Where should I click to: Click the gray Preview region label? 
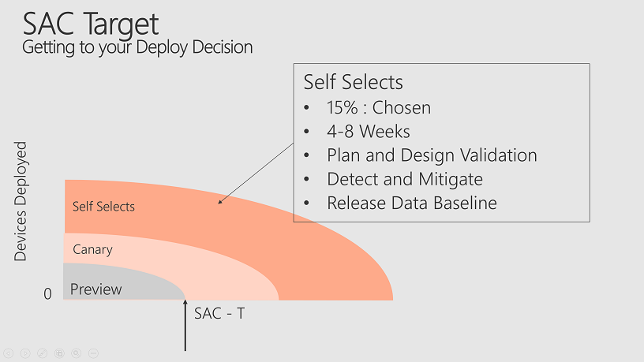pyautogui.click(x=95, y=289)
